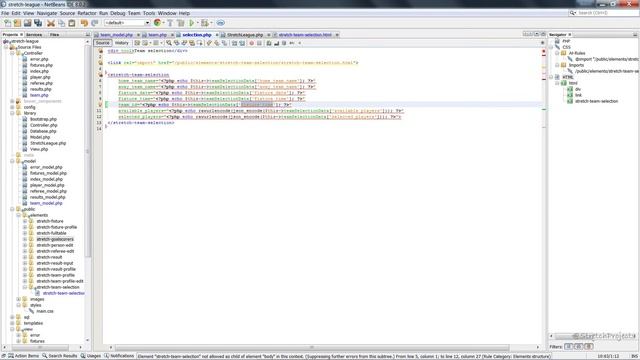640x360 pixels.
Task: Click the Redo arrow icon
Action: click(95, 23)
